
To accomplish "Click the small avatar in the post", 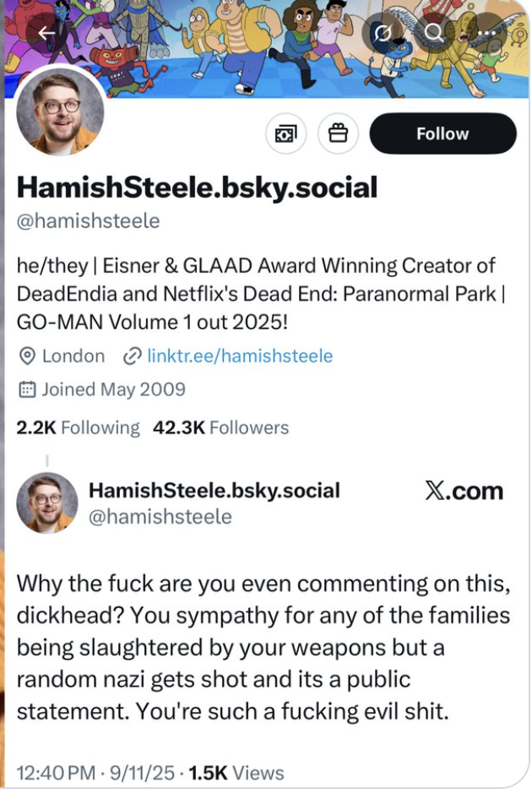I will (47, 503).
